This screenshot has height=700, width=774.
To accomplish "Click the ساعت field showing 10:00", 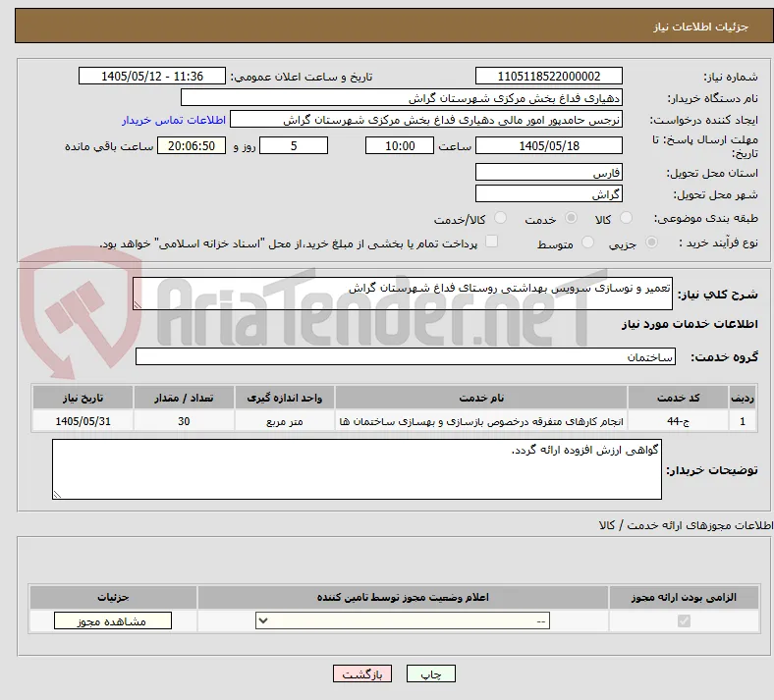I will tap(400, 146).
